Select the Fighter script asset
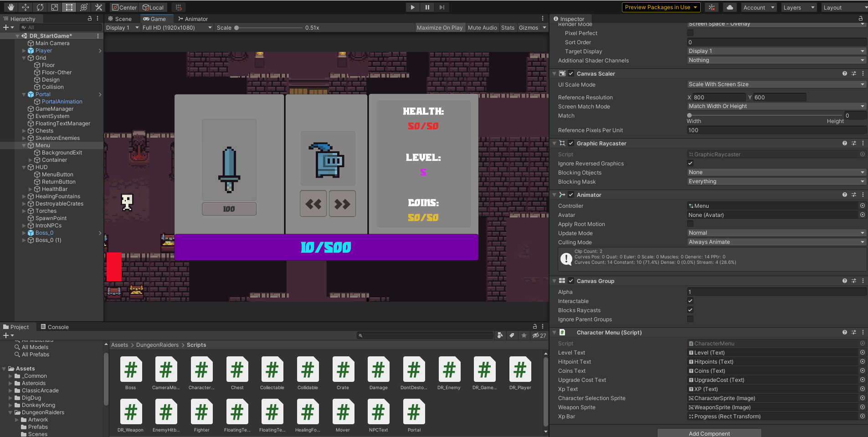 click(x=202, y=416)
